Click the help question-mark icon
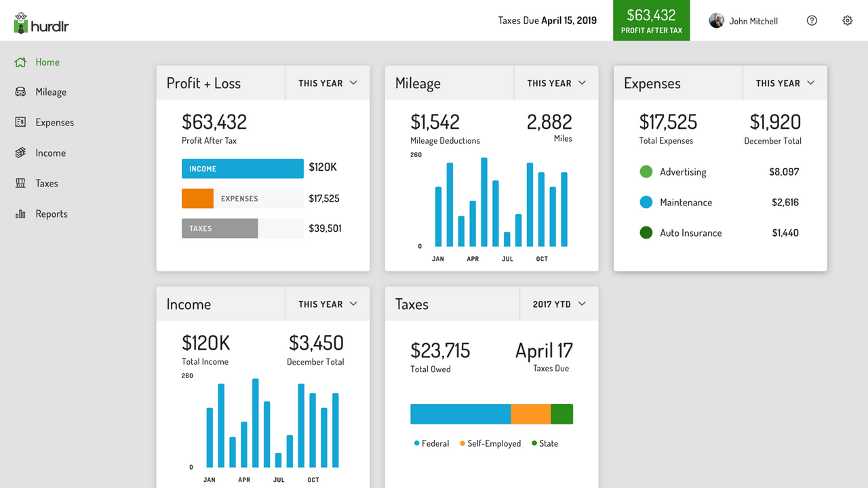This screenshot has width=868, height=488. [x=812, y=20]
